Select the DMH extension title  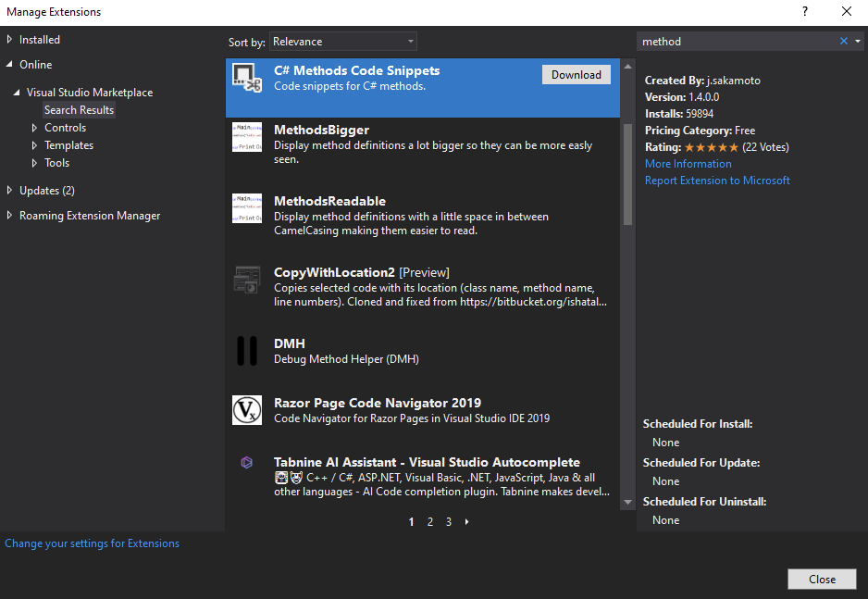pos(290,343)
